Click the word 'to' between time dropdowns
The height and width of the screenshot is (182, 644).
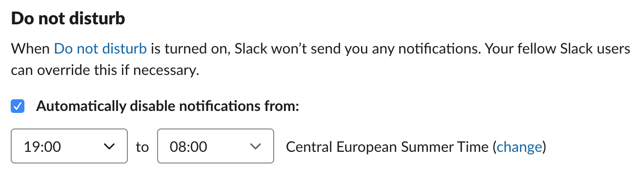point(142,146)
